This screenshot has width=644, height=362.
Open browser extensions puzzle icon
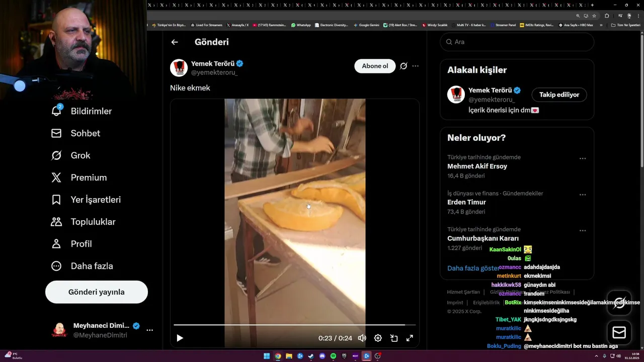click(607, 16)
